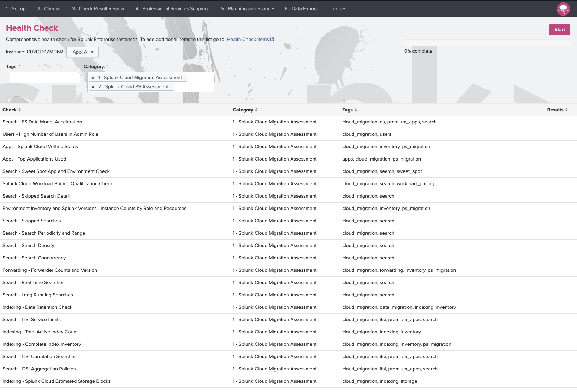Click the health check progress bar
This screenshot has height=392, width=577.
coord(486,42)
